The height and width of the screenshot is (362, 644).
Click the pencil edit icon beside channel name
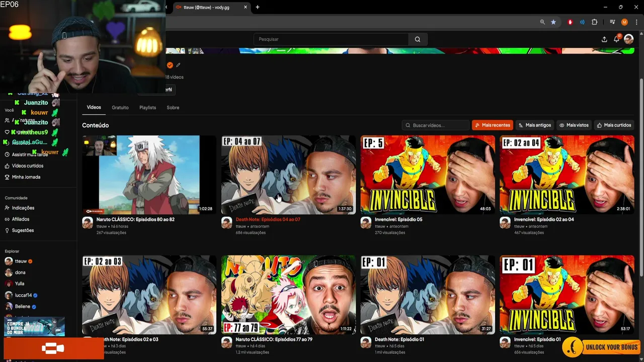coord(178,65)
